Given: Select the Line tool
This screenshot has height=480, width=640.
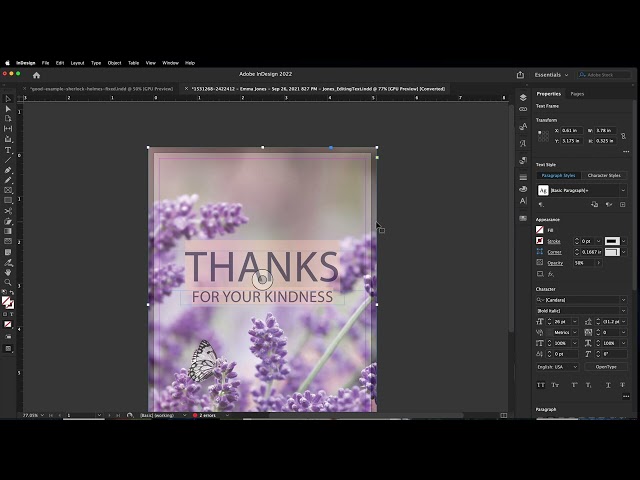Looking at the screenshot, I should [8, 160].
